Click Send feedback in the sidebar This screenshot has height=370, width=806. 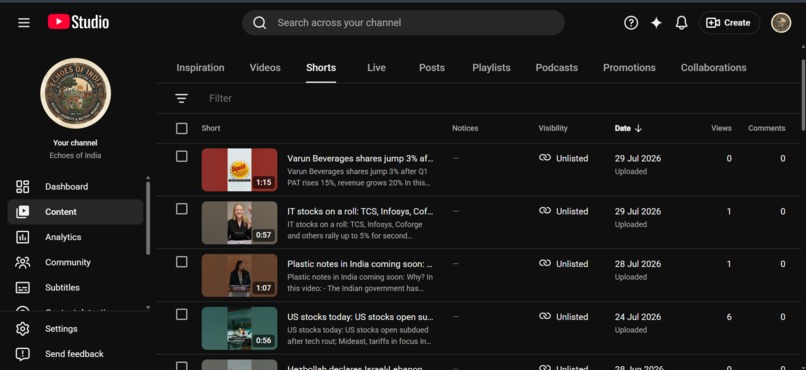(x=75, y=354)
